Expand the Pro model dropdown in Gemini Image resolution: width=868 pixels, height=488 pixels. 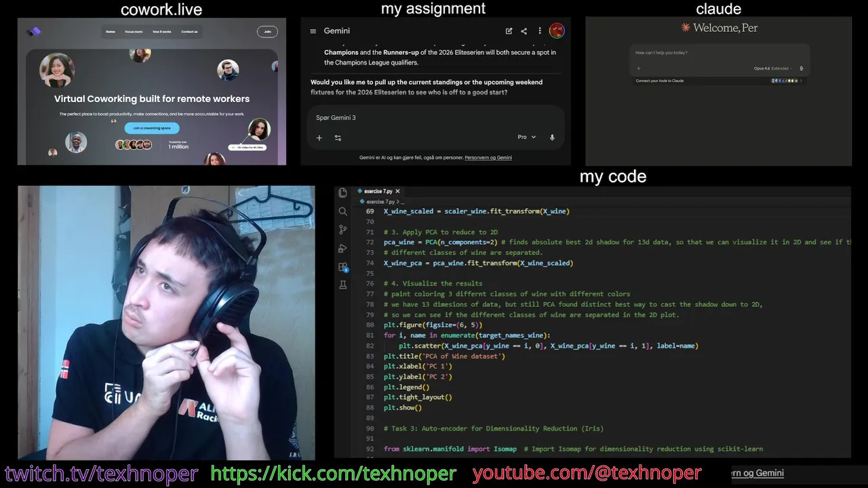[527, 137]
